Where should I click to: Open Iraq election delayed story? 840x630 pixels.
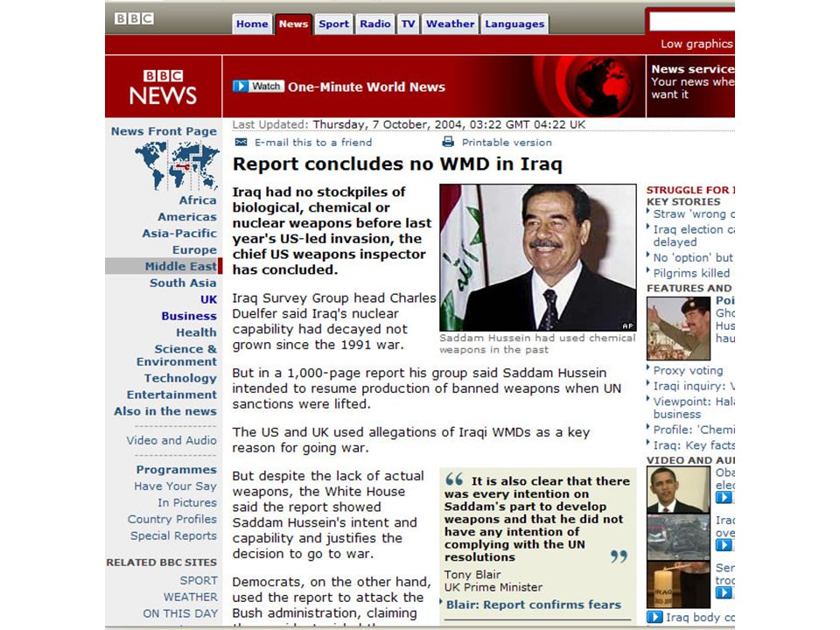[694, 235]
